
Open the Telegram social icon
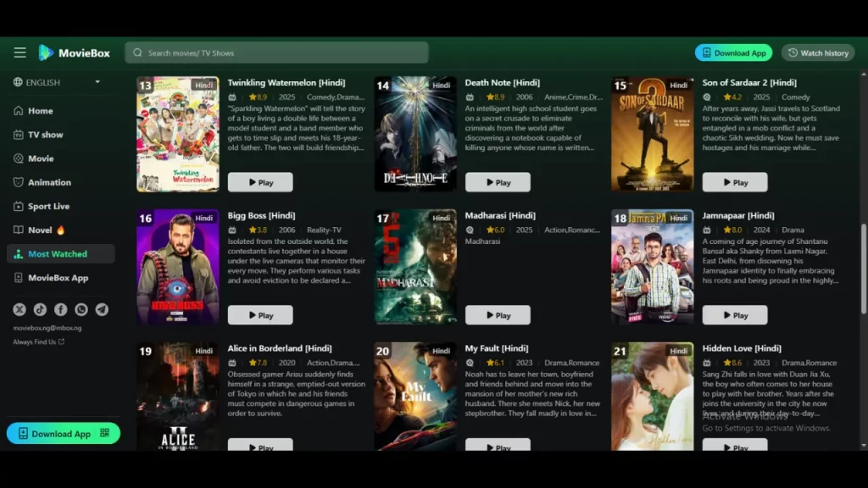coord(102,309)
